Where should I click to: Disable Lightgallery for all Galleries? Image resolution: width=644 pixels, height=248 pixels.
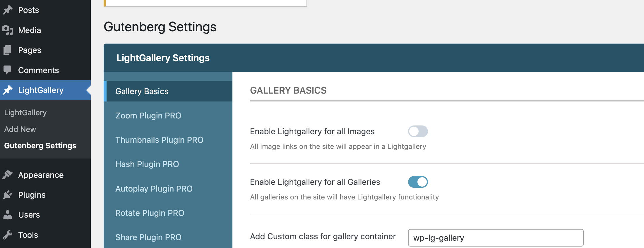tap(418, 182)
